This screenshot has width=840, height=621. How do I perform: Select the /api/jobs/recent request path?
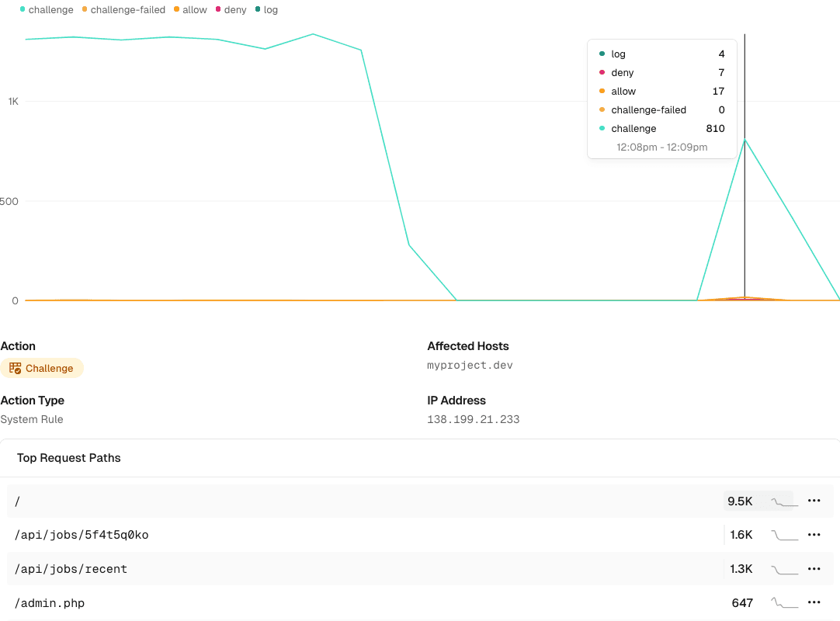click(x=71, y=569)
